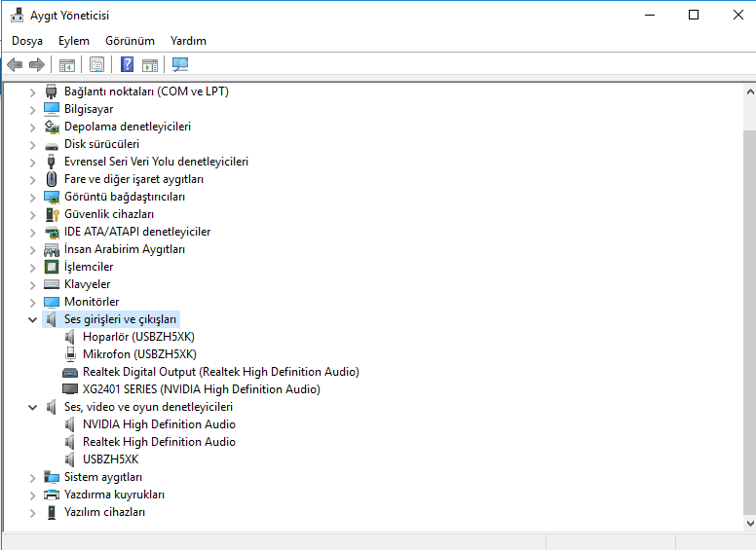Select Yazdırma kuyrukları category label
Image resolution: width=756 pixels, height=550 pixels.
point(114,495)
